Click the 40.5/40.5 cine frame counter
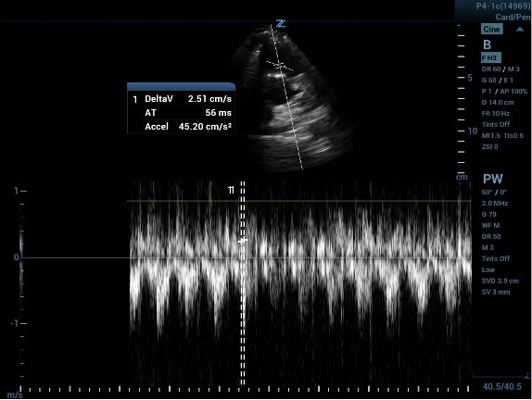The width and height of the screenshot is (532, 400). (502, 386)
